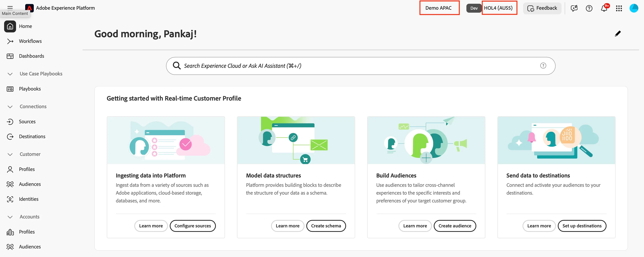Click the Audiences icon under Customer

[10, 184]
